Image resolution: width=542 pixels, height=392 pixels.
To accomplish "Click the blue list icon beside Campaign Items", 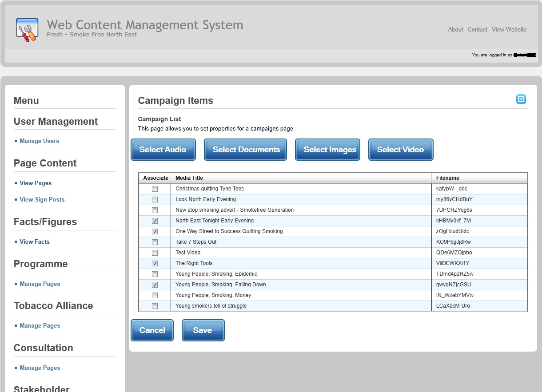I will click(x=521, y=99).
